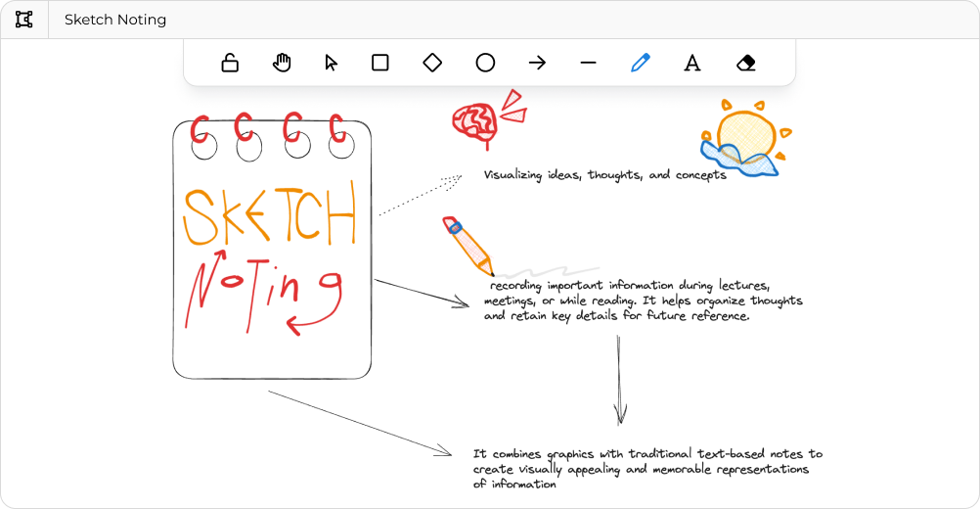The width and height of the screenshot is (980, 509).
Task: Select the Line tool
Action: point(588,63)
